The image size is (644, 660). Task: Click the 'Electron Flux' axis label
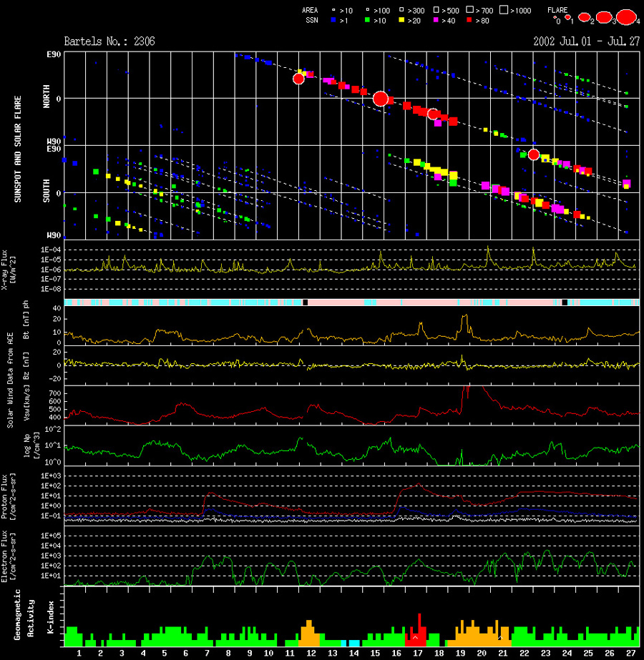4,556
